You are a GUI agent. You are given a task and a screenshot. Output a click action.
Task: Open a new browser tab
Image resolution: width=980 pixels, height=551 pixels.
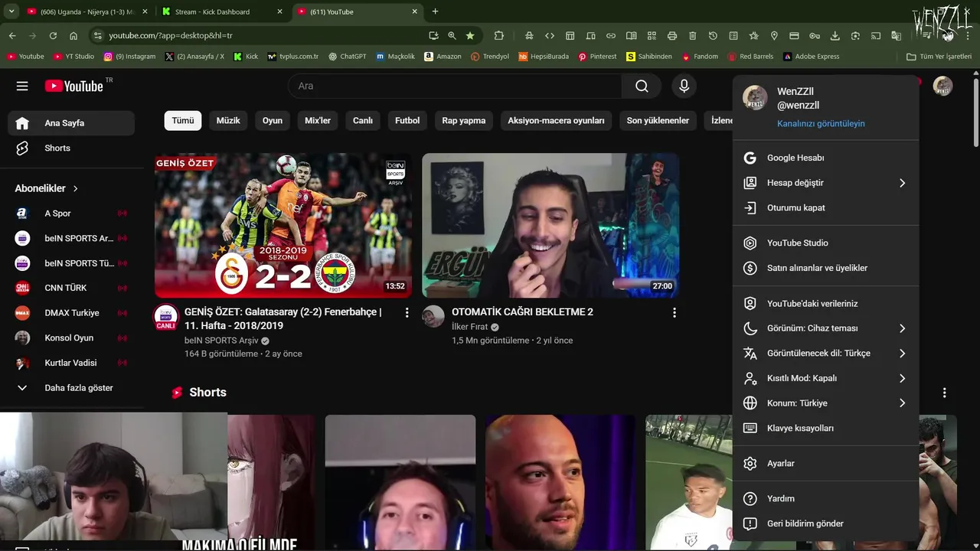tap(435, 11)
